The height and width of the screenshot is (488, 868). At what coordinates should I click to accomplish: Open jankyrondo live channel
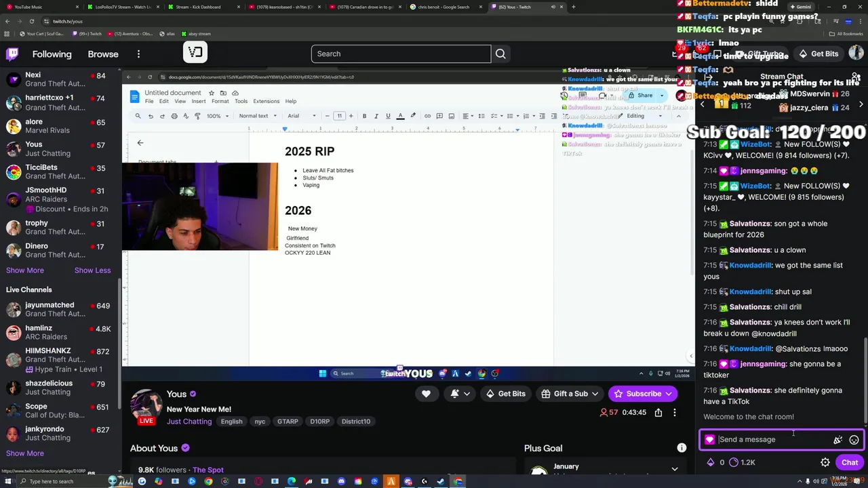click(60, 433)
